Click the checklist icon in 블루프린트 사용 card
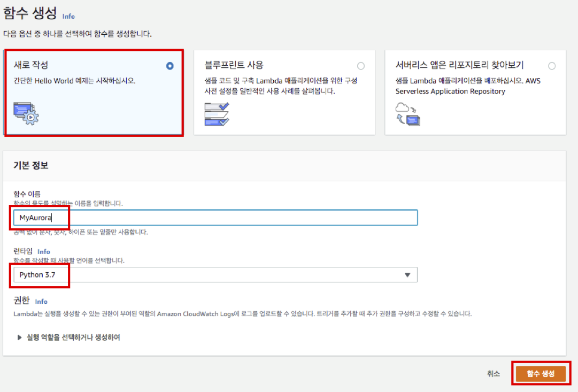The image size is (578, 392). 217,114
